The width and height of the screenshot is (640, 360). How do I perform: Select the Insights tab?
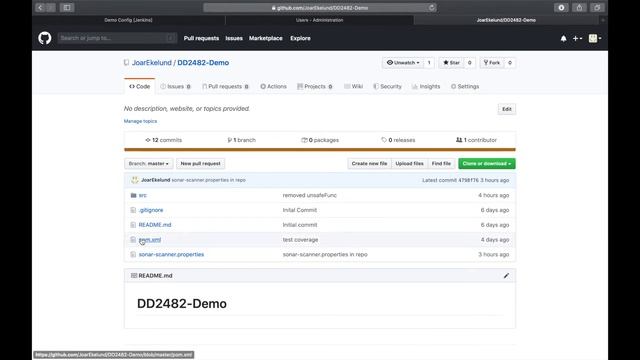(426, 87)
